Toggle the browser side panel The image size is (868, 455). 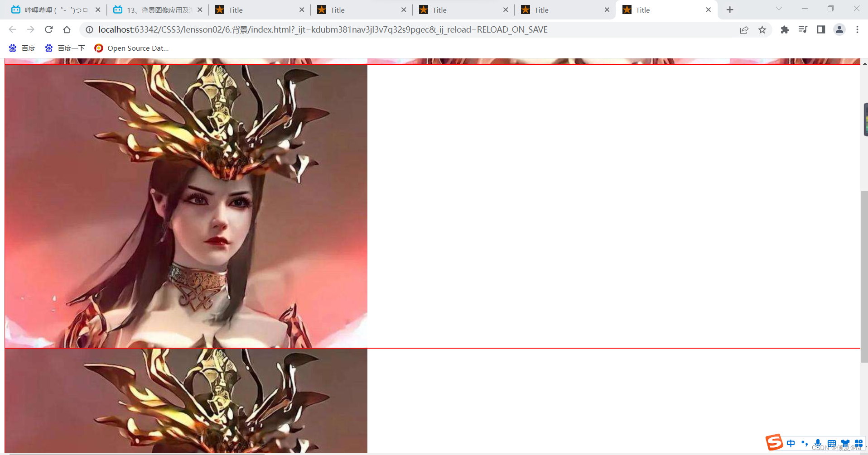tap(821, 29)
